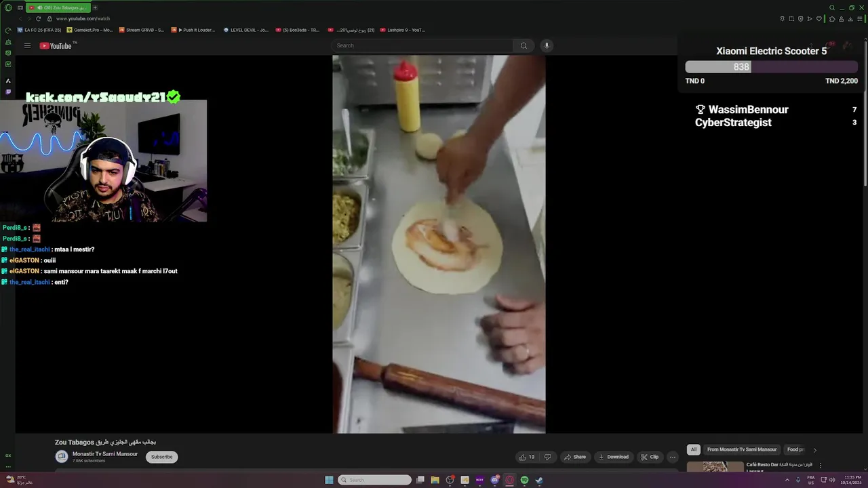Screen dimensions: 868x488
Task: Open browser extensions cube icon
Action: (x=832, y=19)
